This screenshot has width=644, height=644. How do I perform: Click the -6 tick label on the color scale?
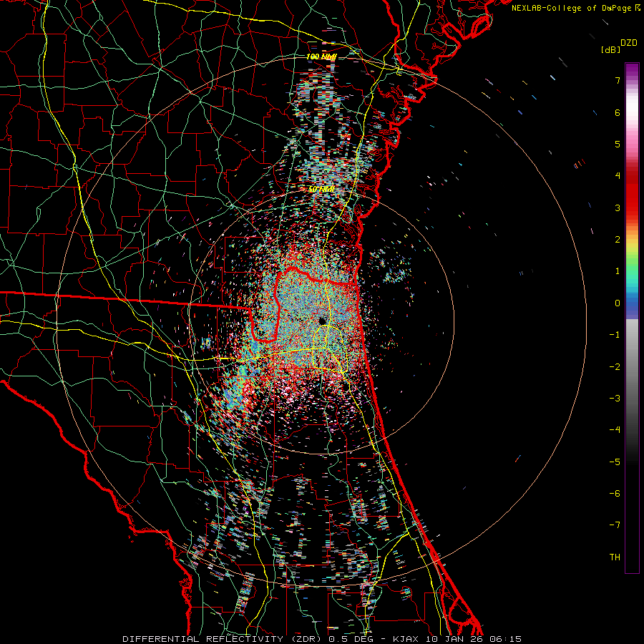tap(615, 494)
